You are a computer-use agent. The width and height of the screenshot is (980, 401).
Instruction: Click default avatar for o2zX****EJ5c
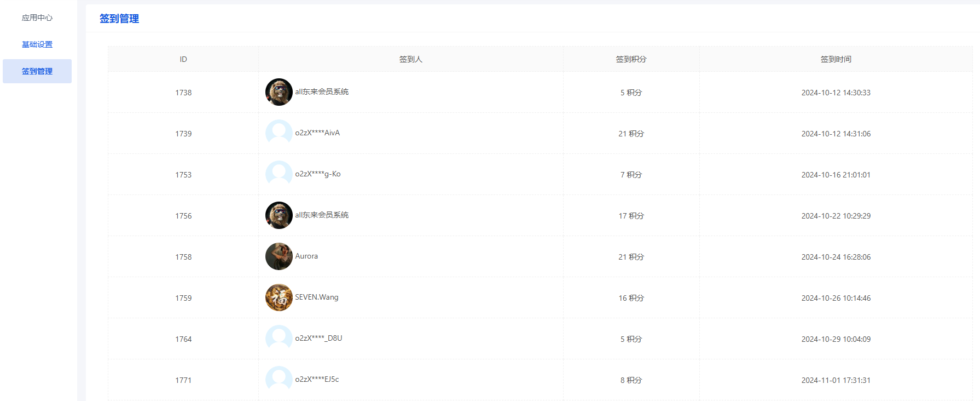point(279,379)
